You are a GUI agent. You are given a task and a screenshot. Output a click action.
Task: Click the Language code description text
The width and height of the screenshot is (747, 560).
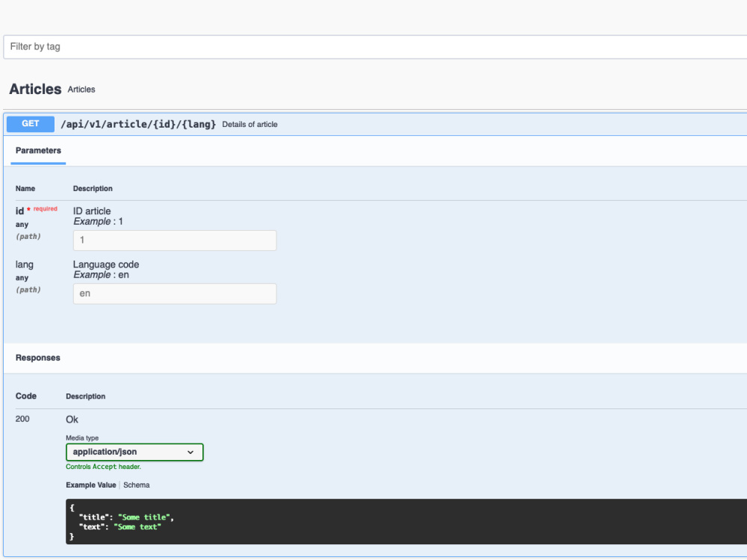pos(106,264)
